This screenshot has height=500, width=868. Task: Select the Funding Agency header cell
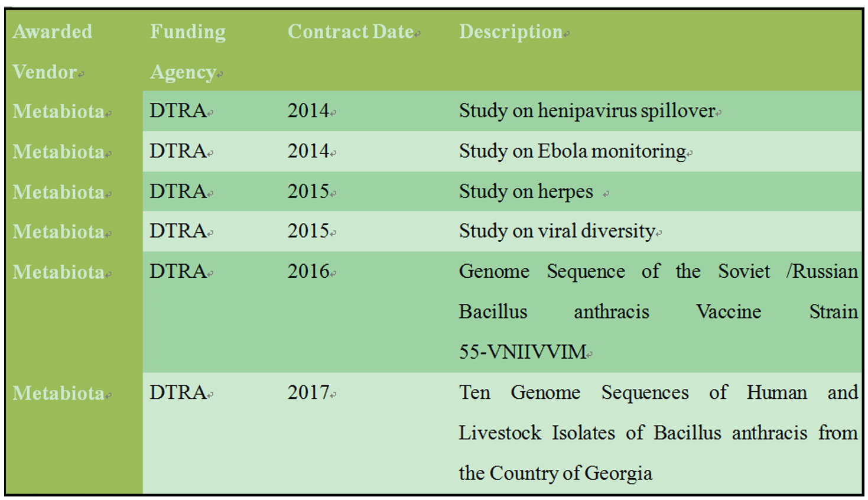187,51
